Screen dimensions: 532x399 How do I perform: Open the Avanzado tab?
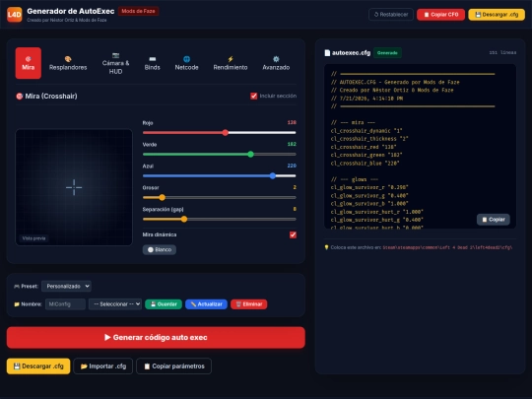[276, 63]
